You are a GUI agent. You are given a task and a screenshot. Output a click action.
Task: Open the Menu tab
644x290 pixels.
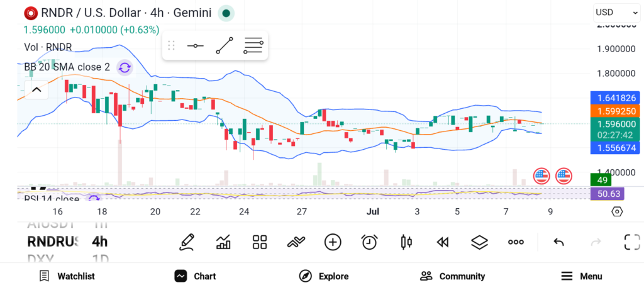581,276
